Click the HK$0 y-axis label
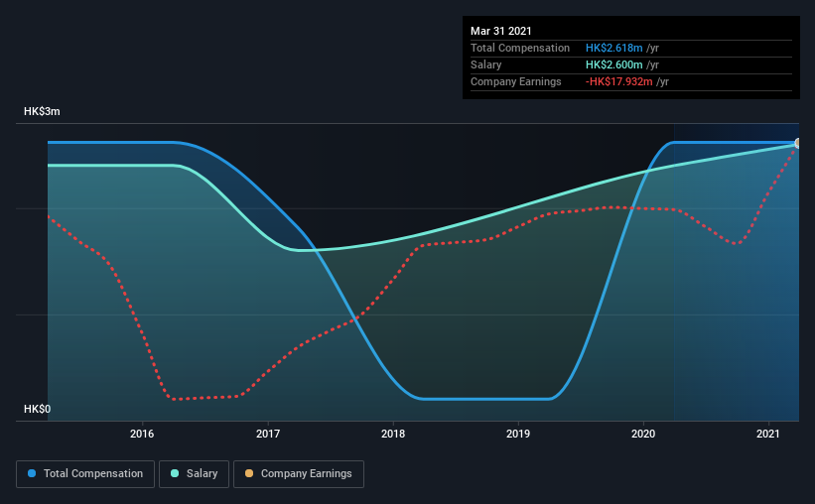 click(x=38, y=410)
